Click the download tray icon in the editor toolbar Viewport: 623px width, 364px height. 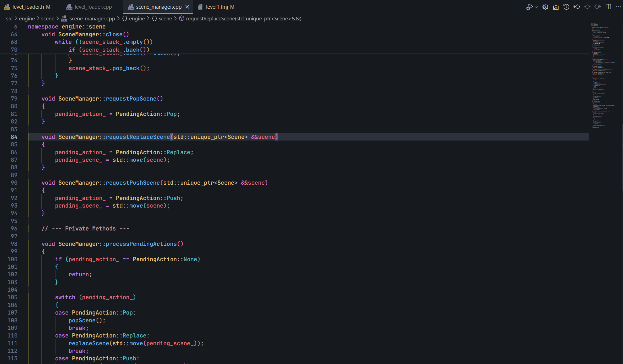click(556, 7)
